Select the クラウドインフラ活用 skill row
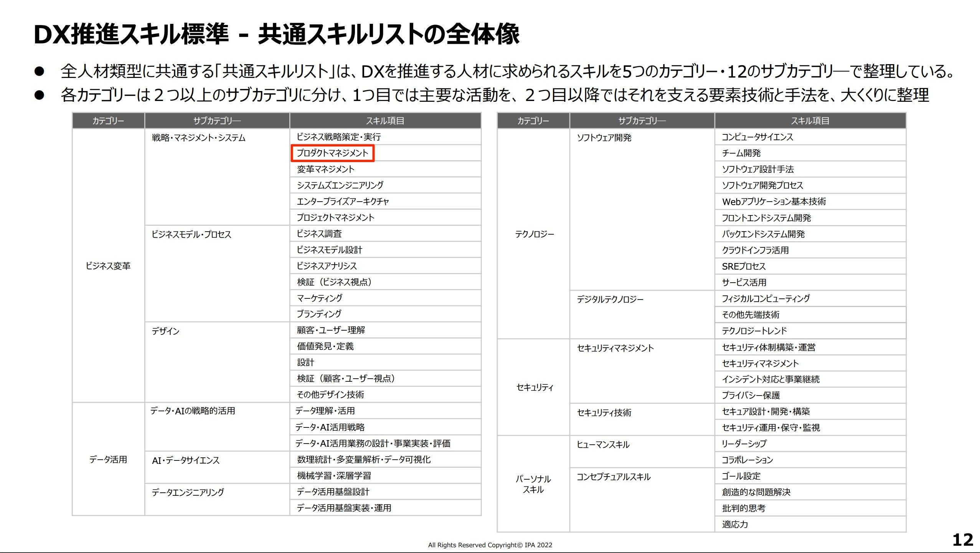 pyautogui.click(x=755, y=250)
